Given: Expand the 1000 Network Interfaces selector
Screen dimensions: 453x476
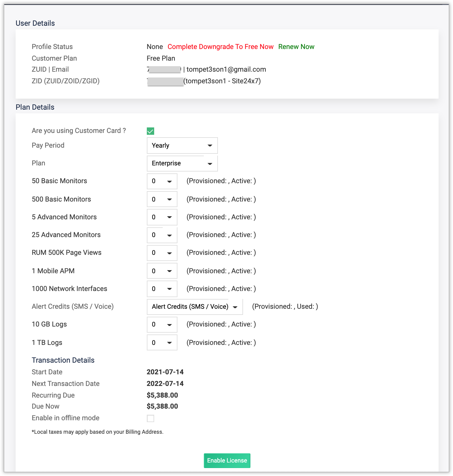Looking at the screenshot, I should click(162, 289).
